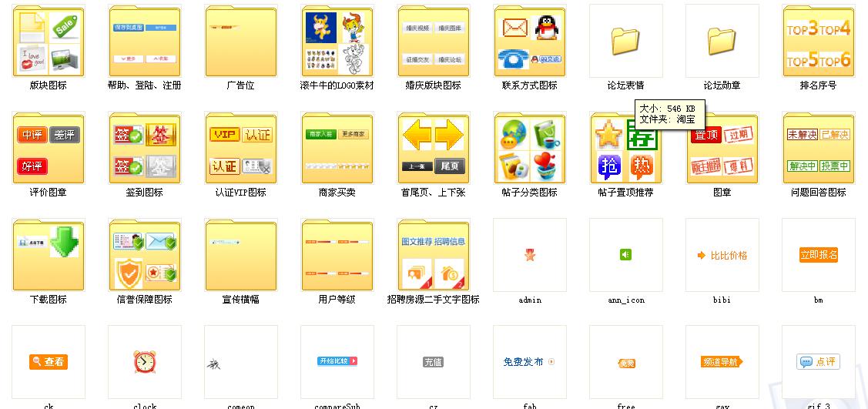
Task: Open the 下载图标 folder with green arrow
Action: coord(49,255)
